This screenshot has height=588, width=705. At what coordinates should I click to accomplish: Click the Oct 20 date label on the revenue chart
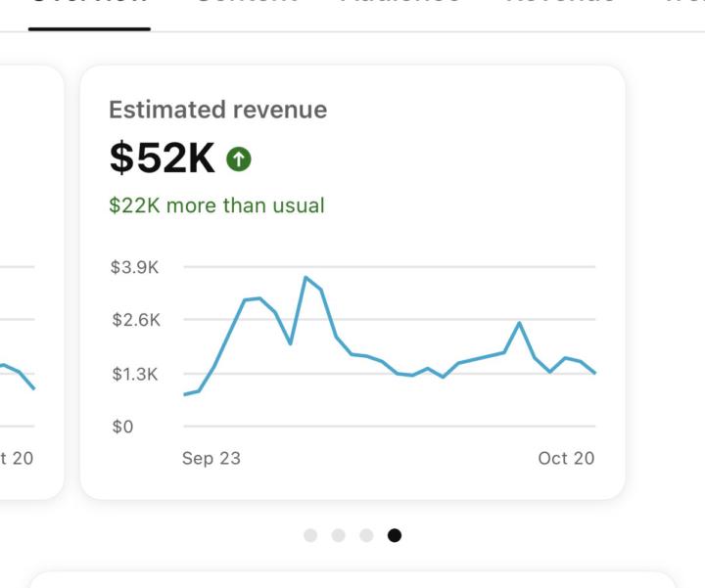[x=567, y=458]
